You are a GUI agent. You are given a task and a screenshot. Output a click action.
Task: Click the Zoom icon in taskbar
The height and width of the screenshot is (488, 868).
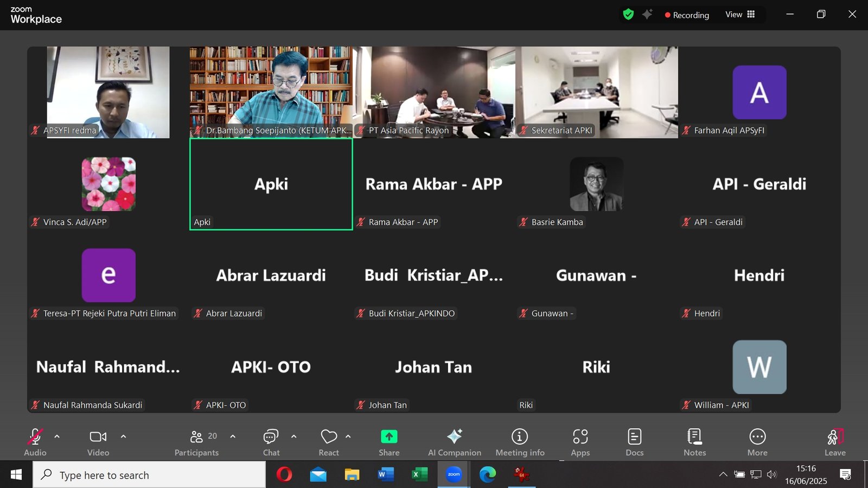pos(454,475)
